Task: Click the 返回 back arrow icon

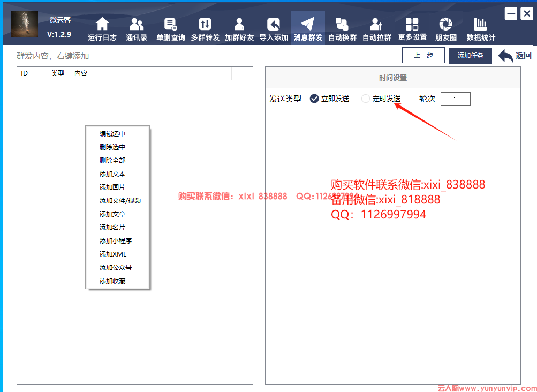Action: pyautogui.click(x=505, y=56)
